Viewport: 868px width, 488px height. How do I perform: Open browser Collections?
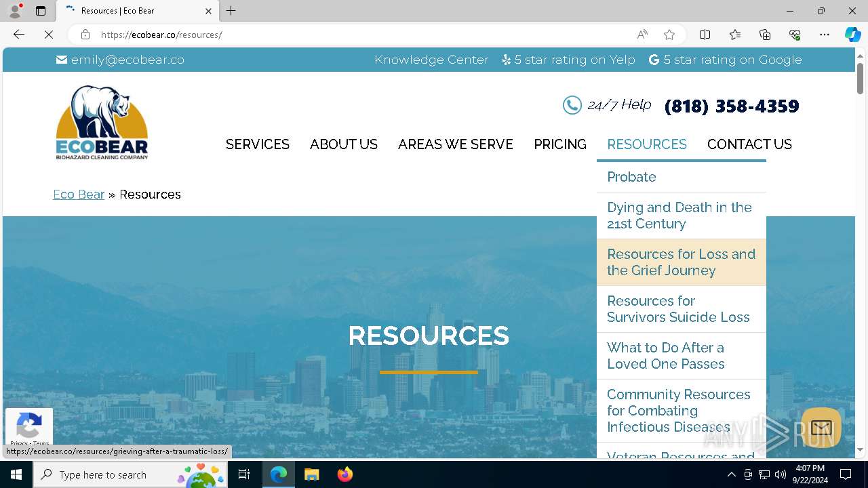pyautogui.click(x=765, y=35)
